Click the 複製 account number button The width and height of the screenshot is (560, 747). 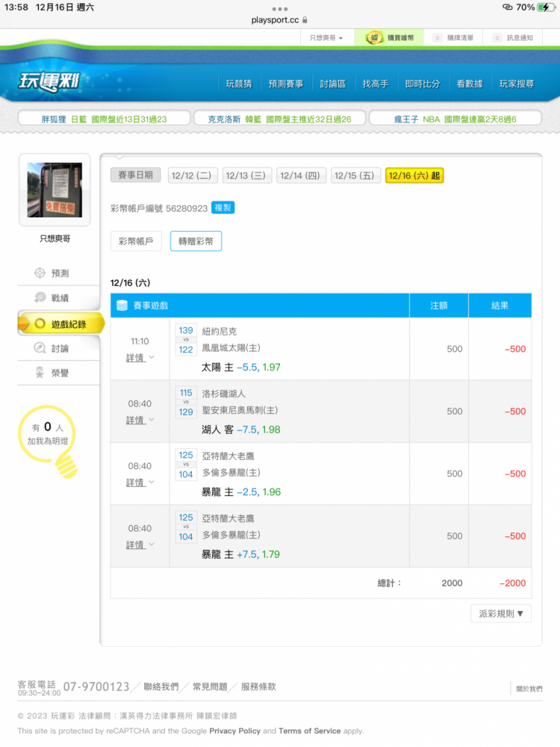[x=223, y=208]
